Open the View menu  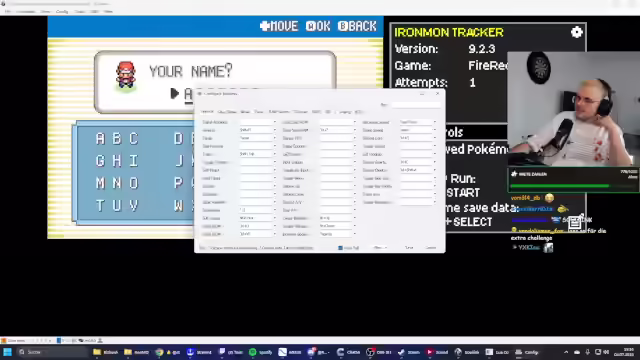(x=45, y=11)
